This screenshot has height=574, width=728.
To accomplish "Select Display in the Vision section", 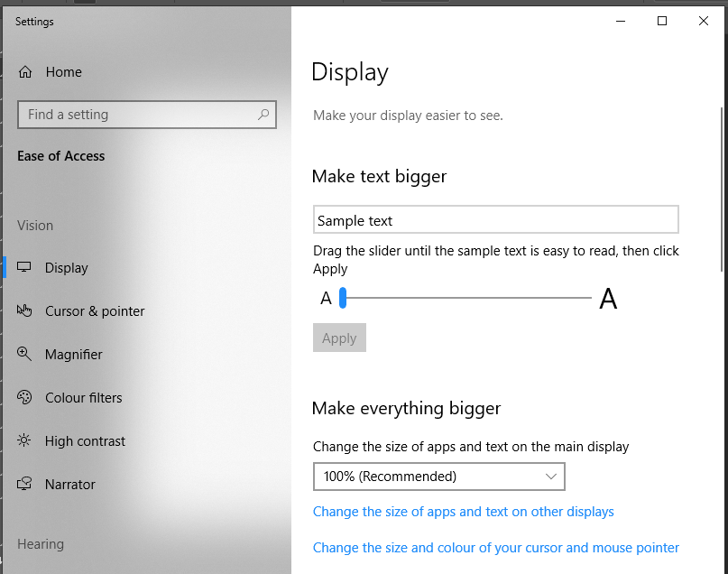I will 67,268.
